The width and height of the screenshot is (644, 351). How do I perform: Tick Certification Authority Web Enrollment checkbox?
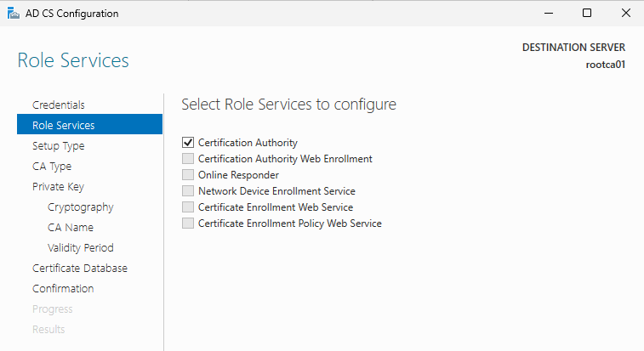pos(188,159)
